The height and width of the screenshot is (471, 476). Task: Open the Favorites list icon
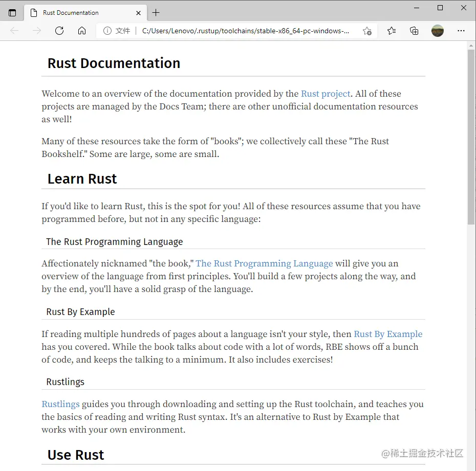tap(392, 31)
